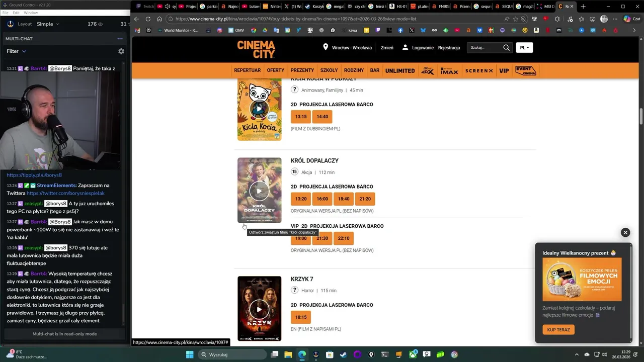The width and height of the screenshot is (644, 362).
Task: Open the File menu in Ground Control
Action: tap(5, 13)
